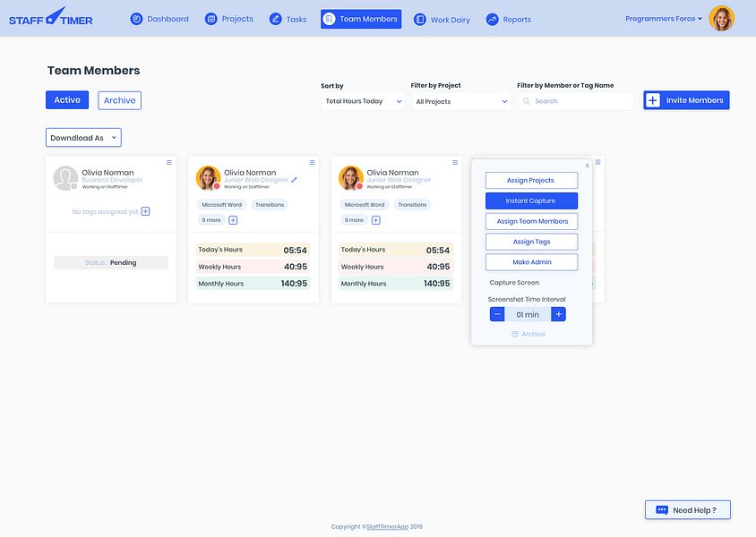Image resolution: width=756 pixels, height=537 pixels.
Task: Click the Reports chart icon
Action: point(493,20)
